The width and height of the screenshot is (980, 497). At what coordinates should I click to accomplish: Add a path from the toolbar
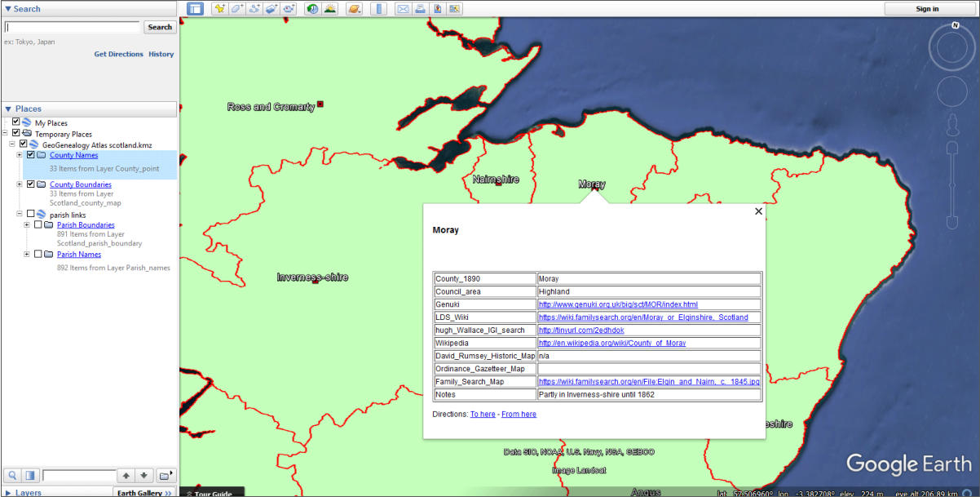point(254,9)
